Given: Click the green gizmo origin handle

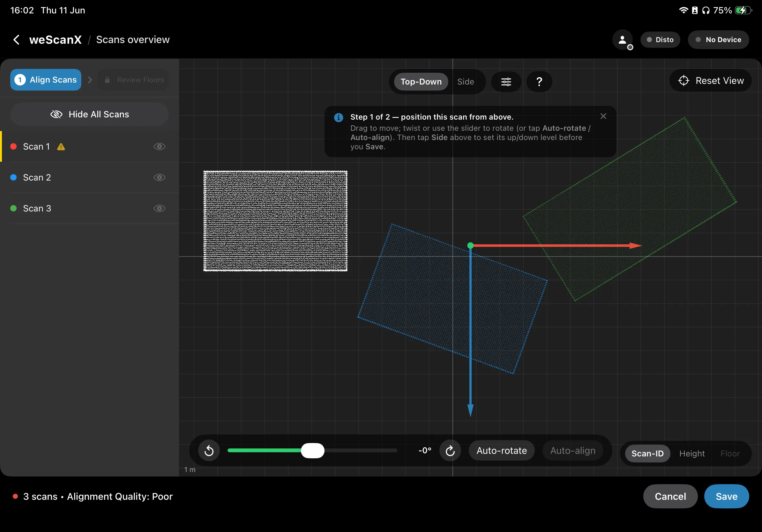Looking at the screenshot, I should pos(470,246).
